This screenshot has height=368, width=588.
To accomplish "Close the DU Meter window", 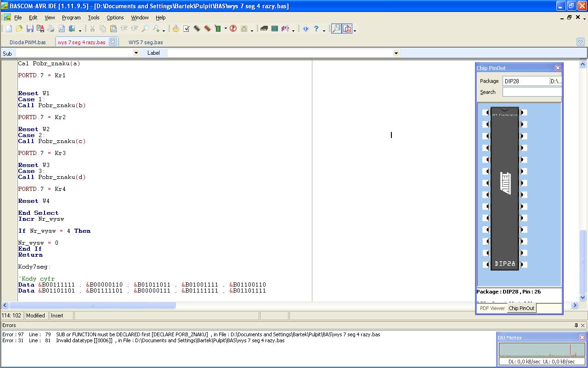I will pos(582,338).
